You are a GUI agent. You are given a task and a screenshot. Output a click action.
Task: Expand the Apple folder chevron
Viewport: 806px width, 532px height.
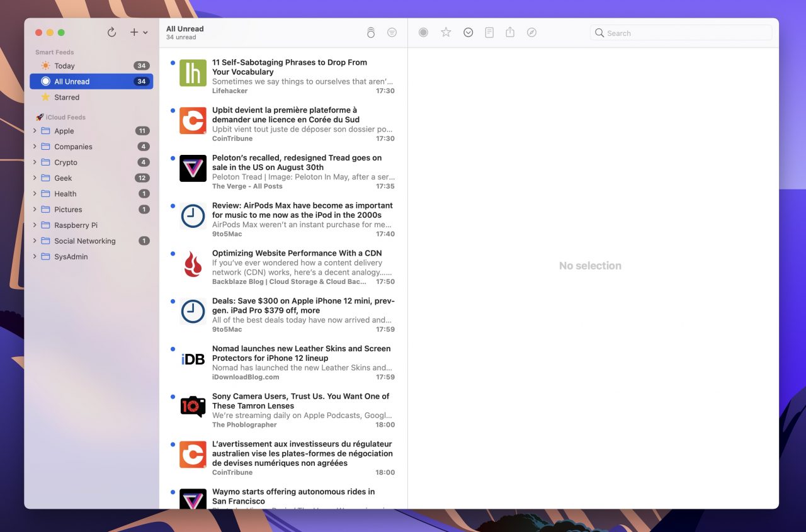coord(35,131)
